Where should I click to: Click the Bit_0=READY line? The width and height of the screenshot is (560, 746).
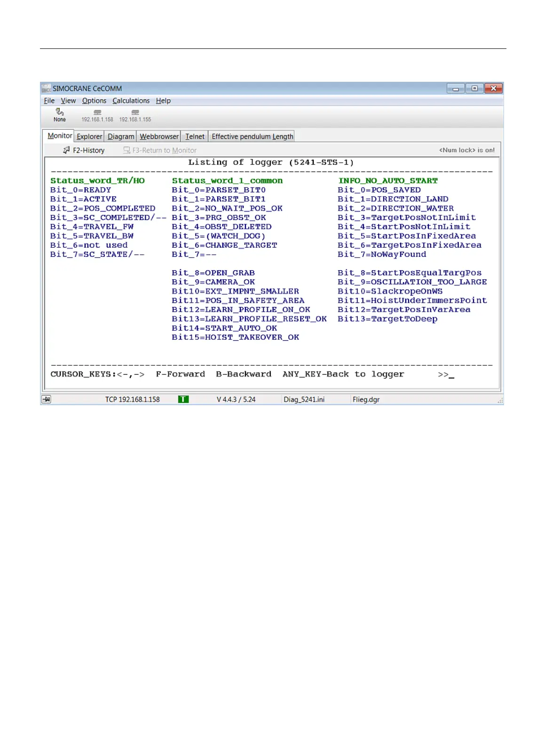pyautogui.click(x=80, y=190)
